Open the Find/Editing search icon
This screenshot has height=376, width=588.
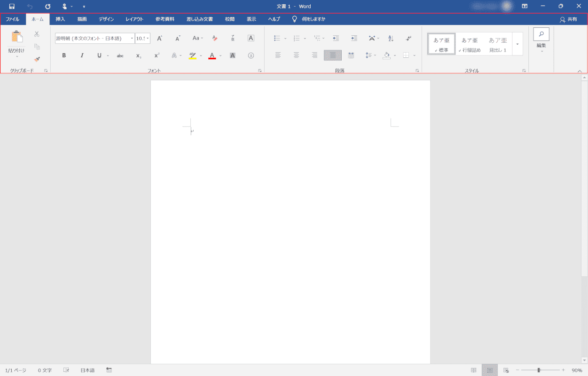541,34
